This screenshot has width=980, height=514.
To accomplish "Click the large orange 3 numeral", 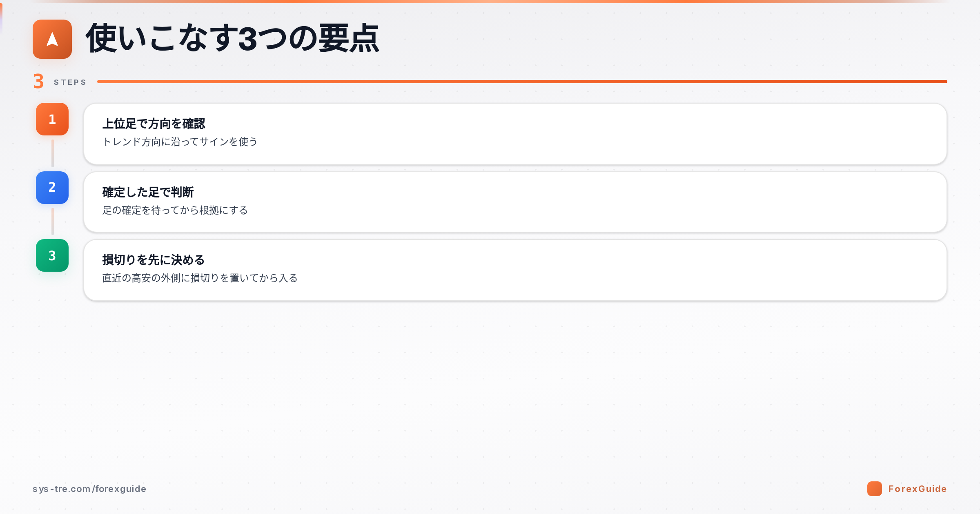I will coord(38,82).
